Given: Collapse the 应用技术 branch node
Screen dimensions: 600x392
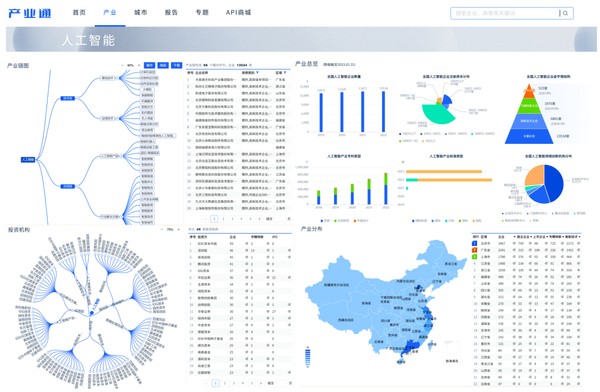Looking at the screenshot, I should 116,118.
